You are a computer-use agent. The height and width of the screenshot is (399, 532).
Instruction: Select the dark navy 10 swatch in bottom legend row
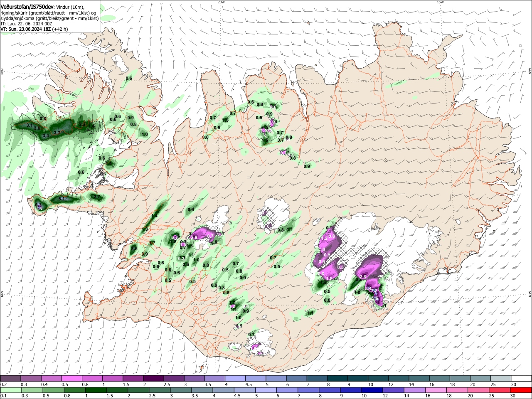point(372,390)
